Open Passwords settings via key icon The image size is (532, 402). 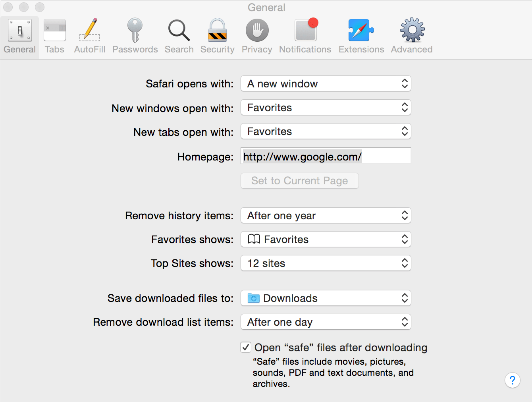135,35
